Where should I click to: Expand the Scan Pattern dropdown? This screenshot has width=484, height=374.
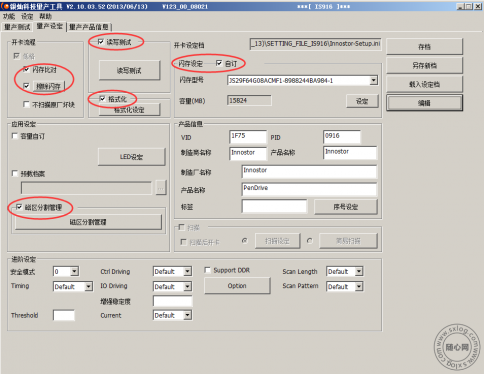(x=359, y=286)
